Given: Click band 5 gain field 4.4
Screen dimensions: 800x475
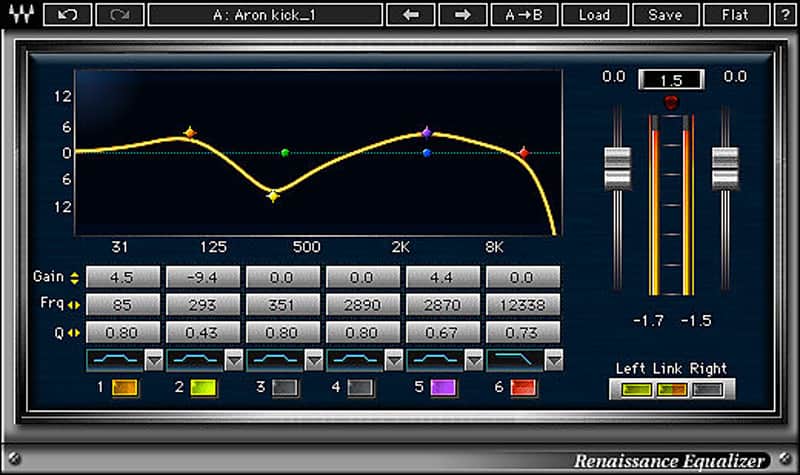Looking at the screenshot, I should click(442, 278).
